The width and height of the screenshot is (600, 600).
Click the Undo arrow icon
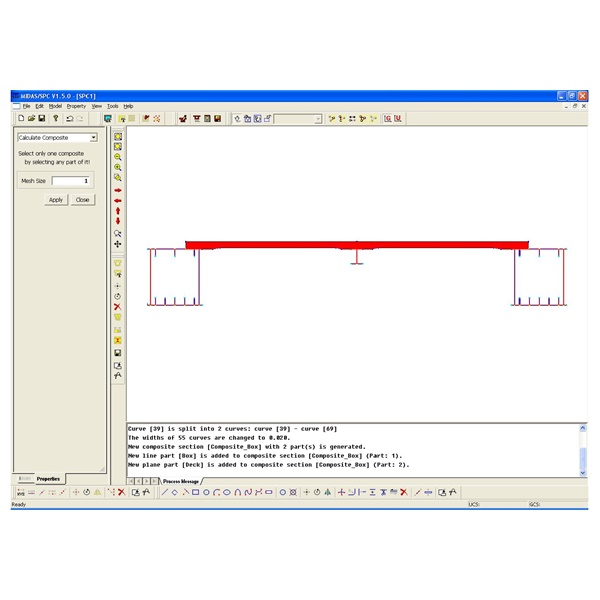pos(70,119)
